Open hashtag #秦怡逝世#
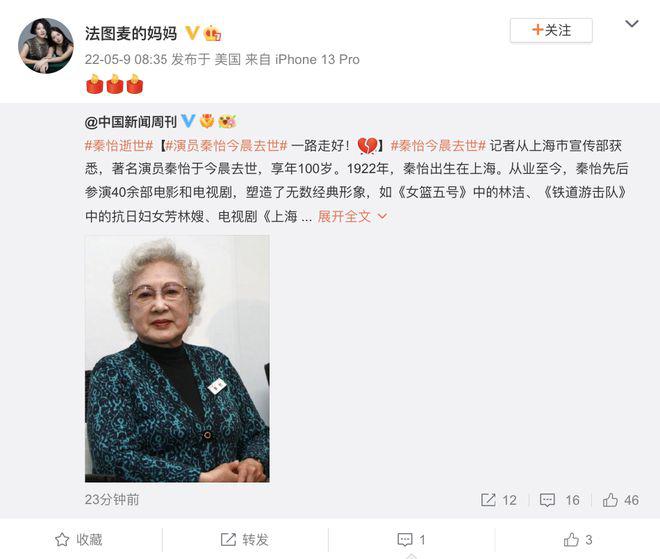This screenshot has height=559, width=660. click(119, 146)
